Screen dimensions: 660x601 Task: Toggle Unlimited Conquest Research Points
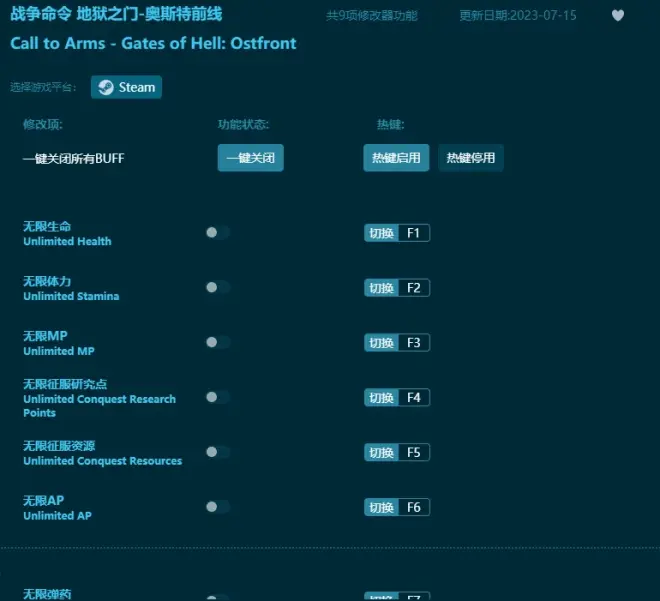click(217, 397)
